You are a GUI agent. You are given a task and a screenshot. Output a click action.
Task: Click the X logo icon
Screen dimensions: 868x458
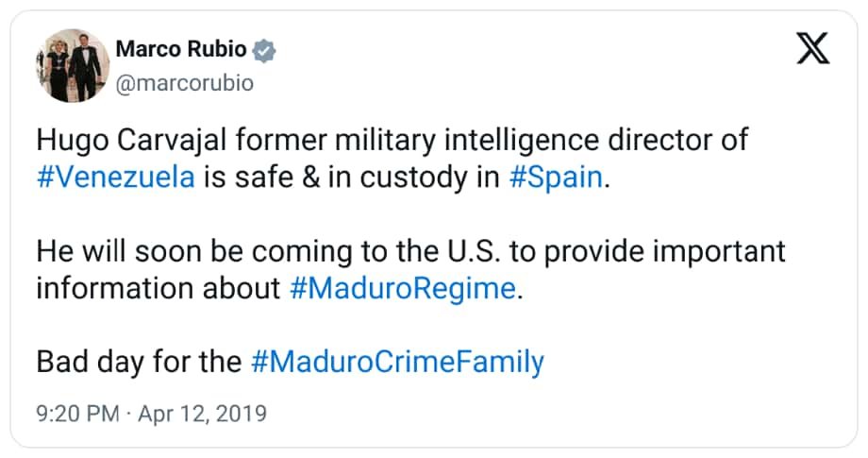click(x=812, y=50)
